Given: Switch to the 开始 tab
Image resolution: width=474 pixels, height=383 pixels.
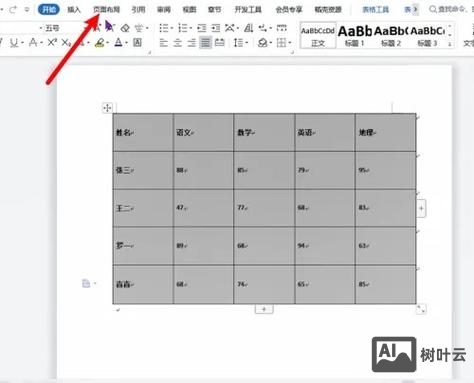Looking at the screenshot, I should (x=49, y=10).
